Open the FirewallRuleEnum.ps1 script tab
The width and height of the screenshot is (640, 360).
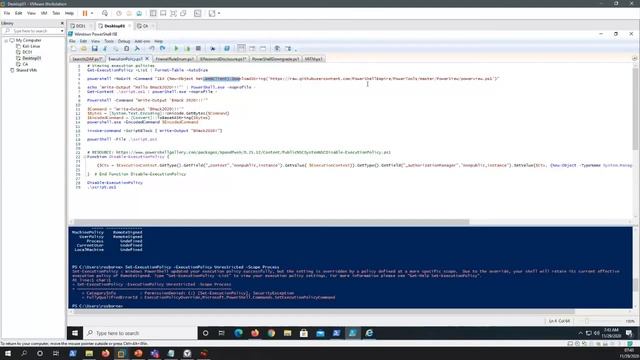(174, 59)
